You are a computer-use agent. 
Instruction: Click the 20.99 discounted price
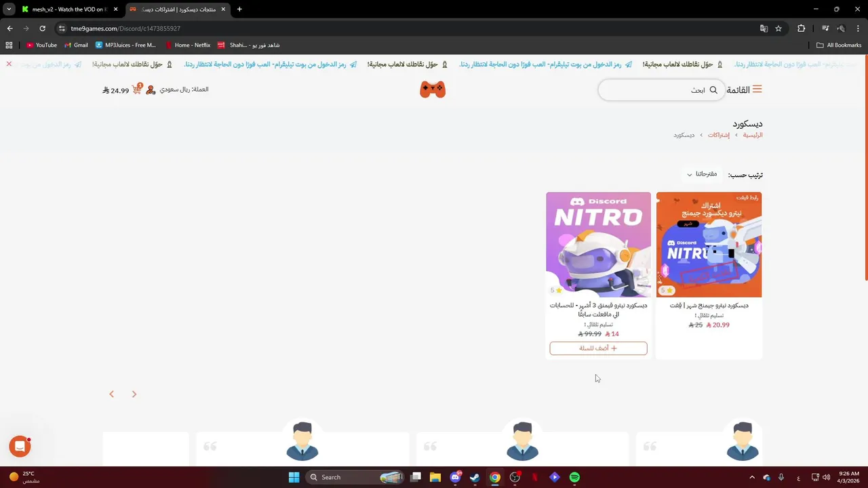pyautogui.click(x=717, y=325)
